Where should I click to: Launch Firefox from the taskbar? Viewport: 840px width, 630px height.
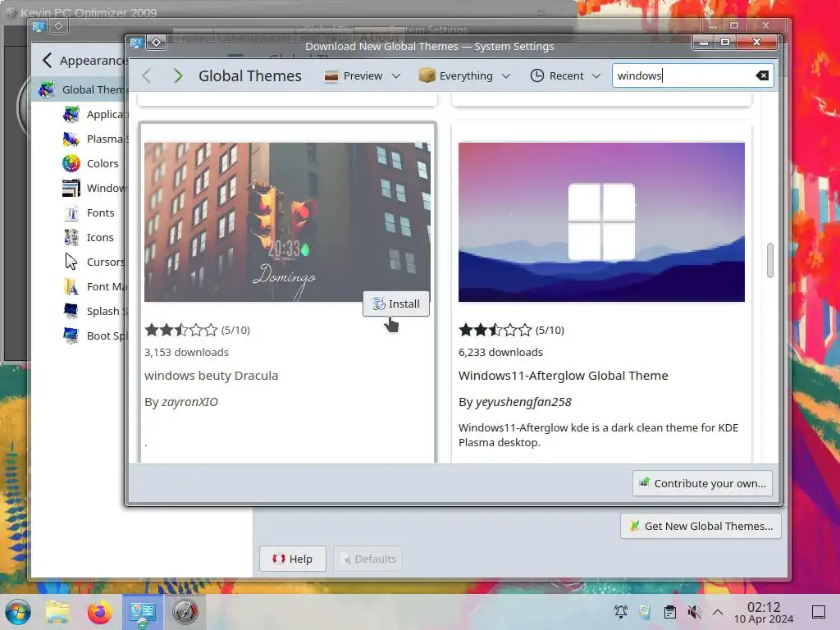coord(99,612)
